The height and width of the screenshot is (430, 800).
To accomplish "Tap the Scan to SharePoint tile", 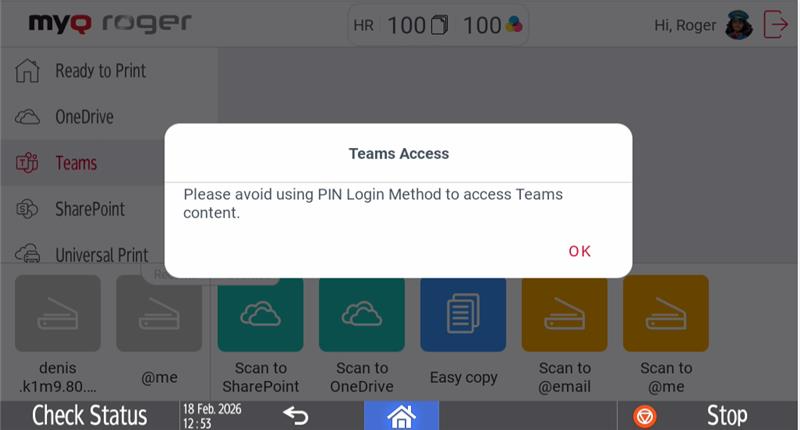I will (x=260, y=314).
